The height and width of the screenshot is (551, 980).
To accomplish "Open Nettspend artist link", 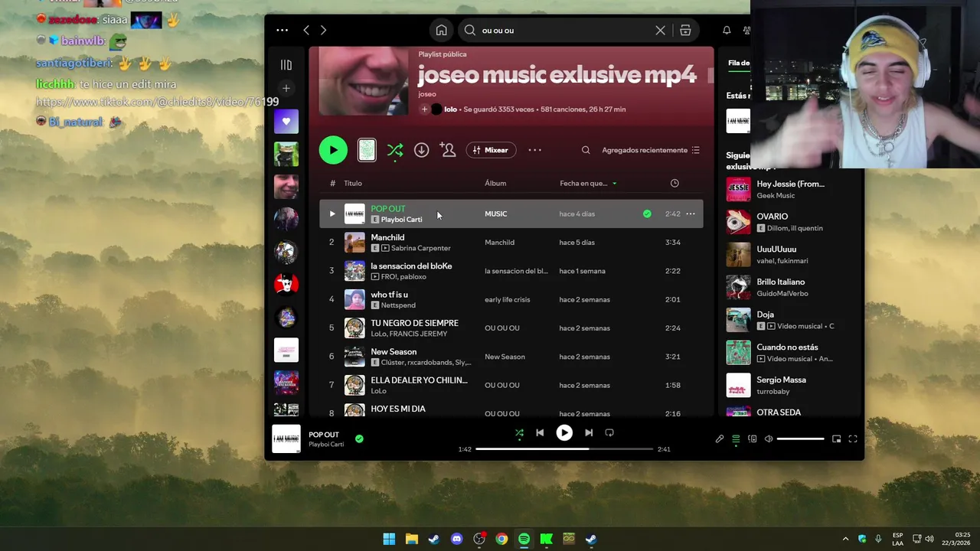I will click(x=398, y=305).
